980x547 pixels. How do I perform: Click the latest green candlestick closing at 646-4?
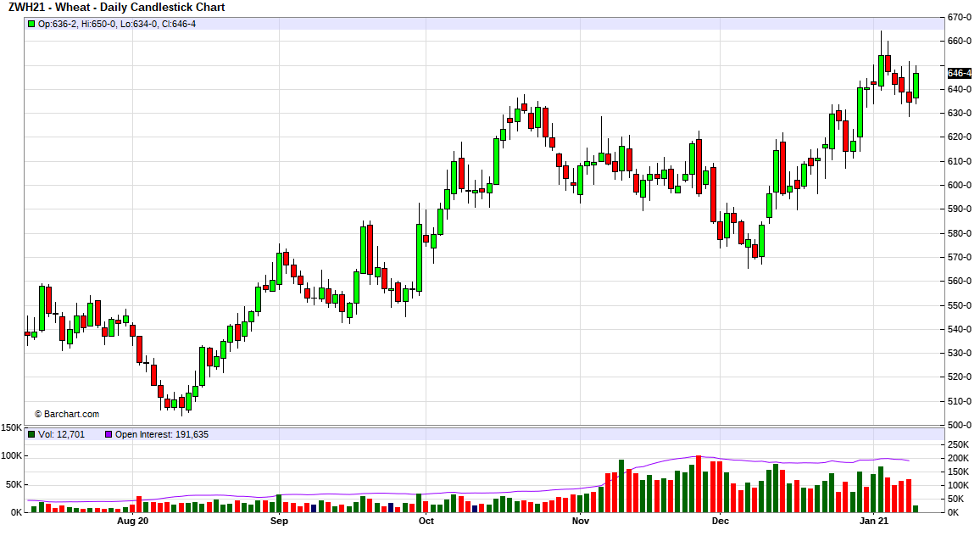pyautogui.click(x=916, y=86)
